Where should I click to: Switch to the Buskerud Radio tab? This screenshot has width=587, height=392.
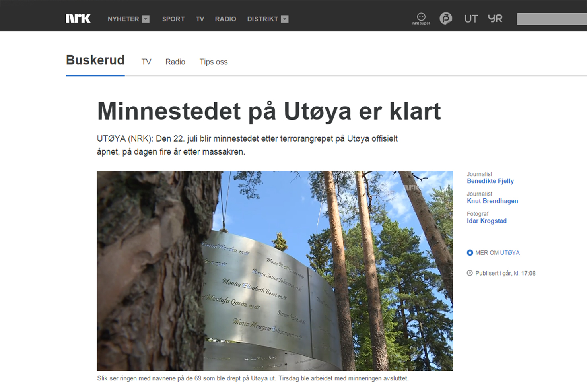(175, 62)
